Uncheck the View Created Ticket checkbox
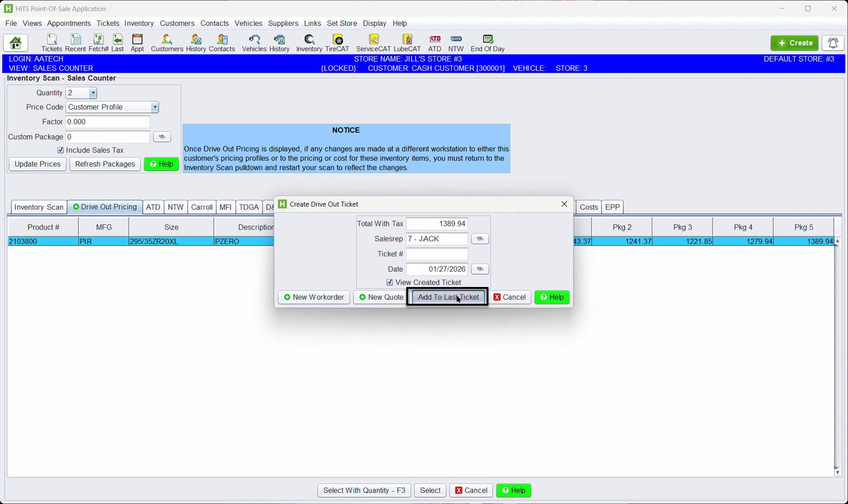Image resolution: width=848 pixels, height=504 pixels. [389, 282]
